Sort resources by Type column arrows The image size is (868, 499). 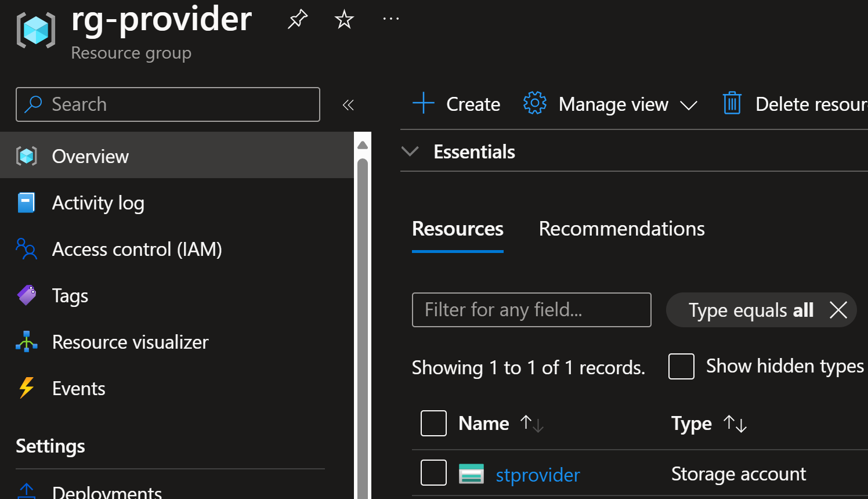coord(735,424)
